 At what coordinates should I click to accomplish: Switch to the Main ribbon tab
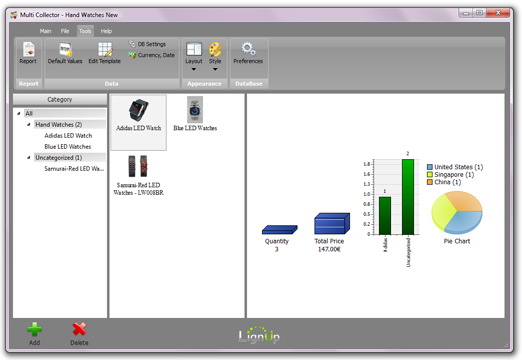click(x=46, y=31)
